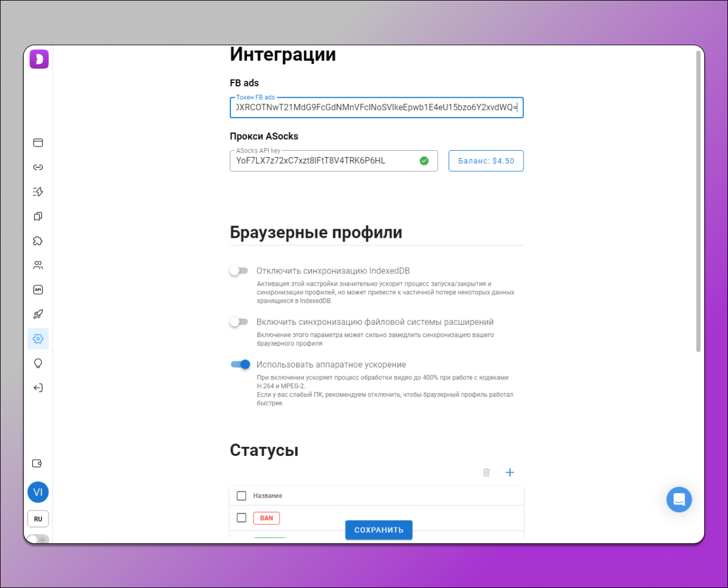The height and width of the screenshot is (588, 728).
Task: Enable disable IndexedDB synchronization toggle
Action: tap(238, 270)
